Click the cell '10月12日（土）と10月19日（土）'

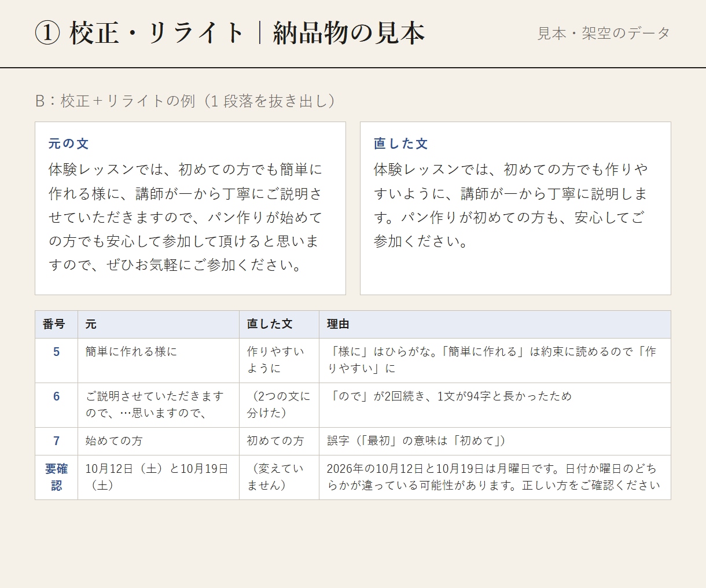click(157, 477)
